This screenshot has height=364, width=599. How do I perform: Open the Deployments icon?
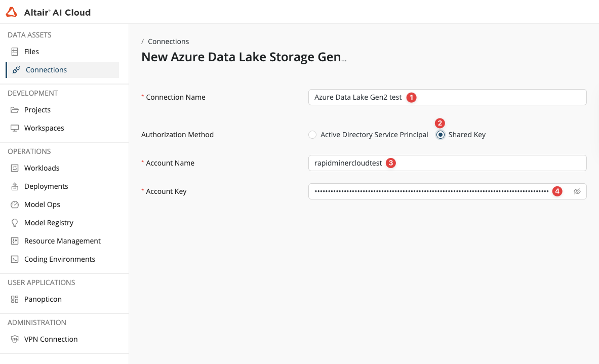click(15, 186)
